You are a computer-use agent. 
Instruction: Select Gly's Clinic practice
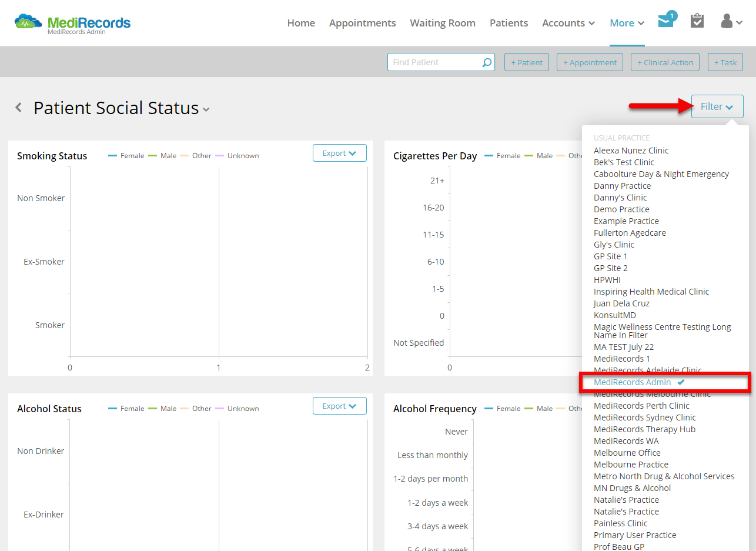click(x=614, y=245)
